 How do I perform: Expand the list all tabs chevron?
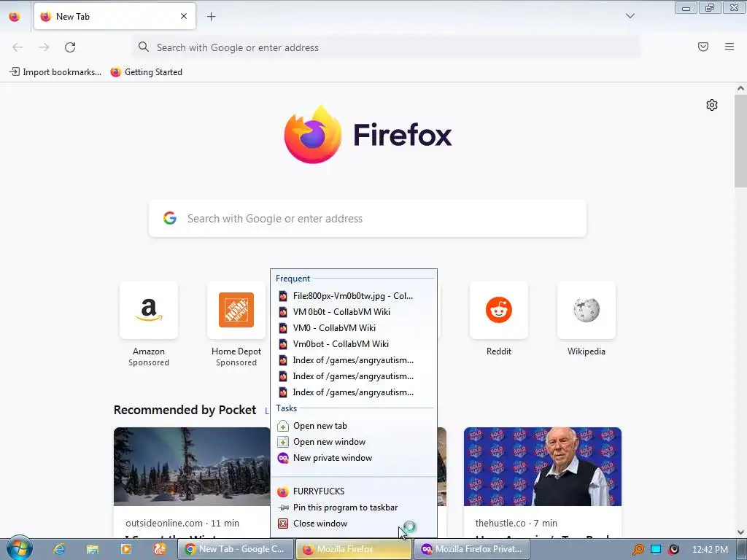[x=630, y=16]
